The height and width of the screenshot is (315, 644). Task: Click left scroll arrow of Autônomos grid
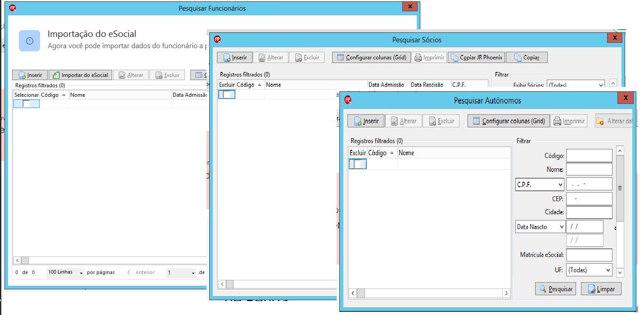coord(353,293)
